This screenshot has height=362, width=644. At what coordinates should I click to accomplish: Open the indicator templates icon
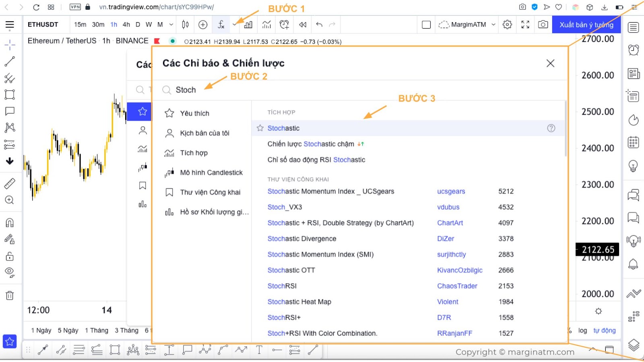266,25
